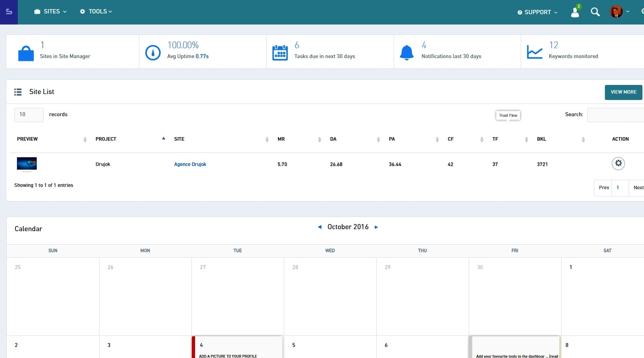The width and height of the screenshot is (644, 358).
Task: Click the notifications bell icon
Action: click(x=407, y=53)
